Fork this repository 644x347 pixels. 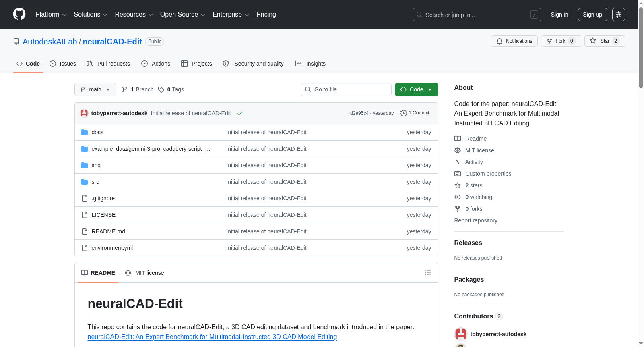pyautogui.click(x=561, y=41)
